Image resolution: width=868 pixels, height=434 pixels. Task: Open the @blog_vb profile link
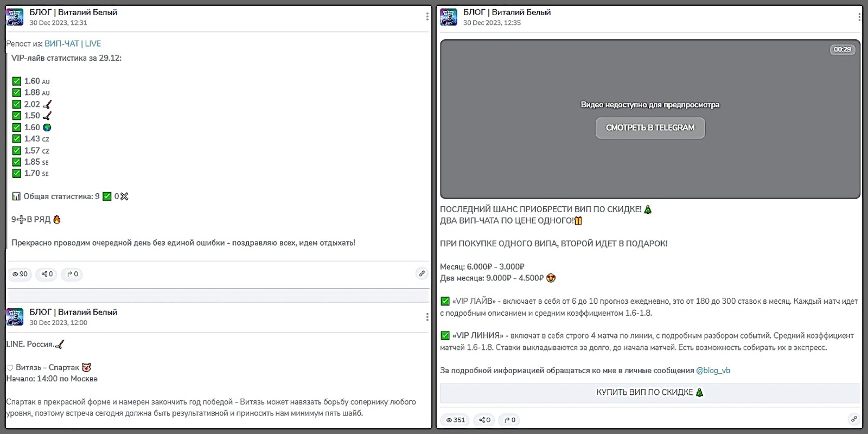pyautogui.click(x=713, y=371)
